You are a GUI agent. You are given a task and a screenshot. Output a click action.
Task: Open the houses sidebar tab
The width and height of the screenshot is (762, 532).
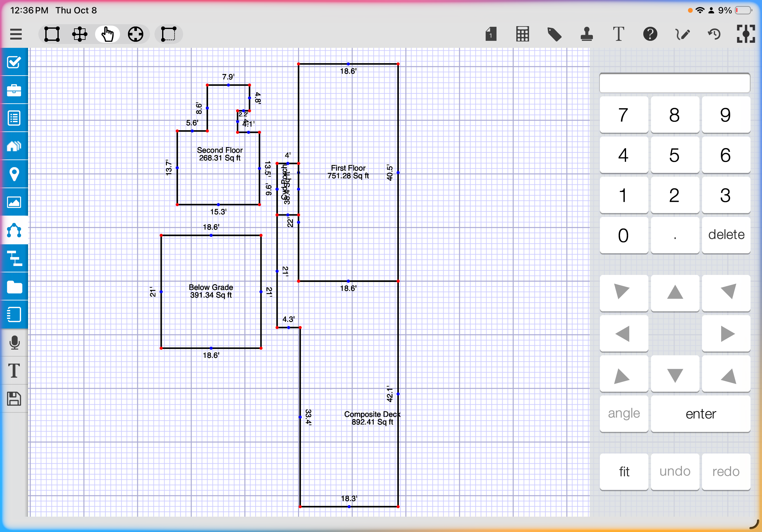14,146
